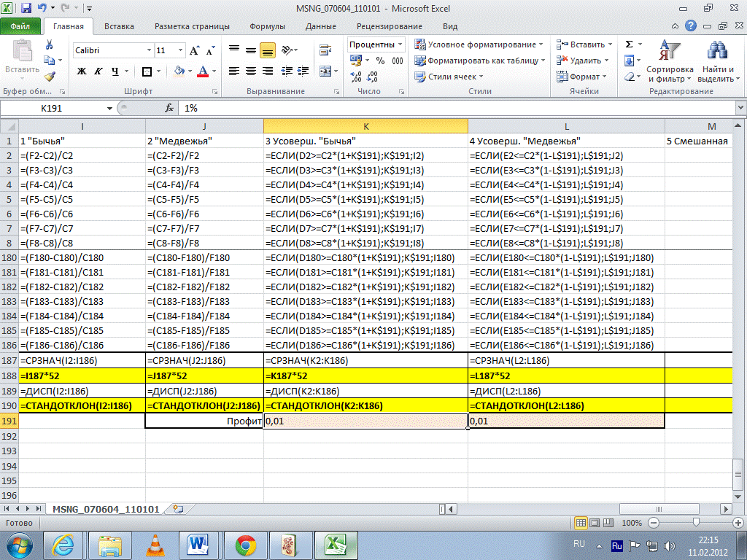Switch to Page Layout view icon

coord(595,523)
